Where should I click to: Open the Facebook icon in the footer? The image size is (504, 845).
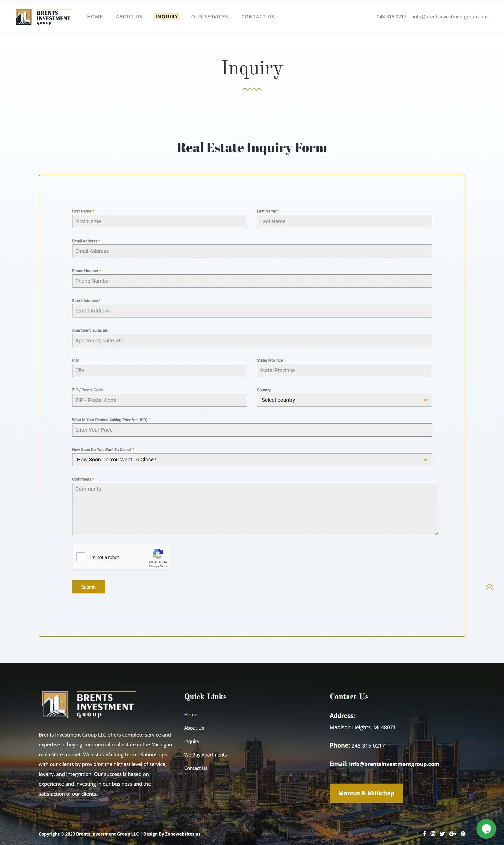coord(424,833)
